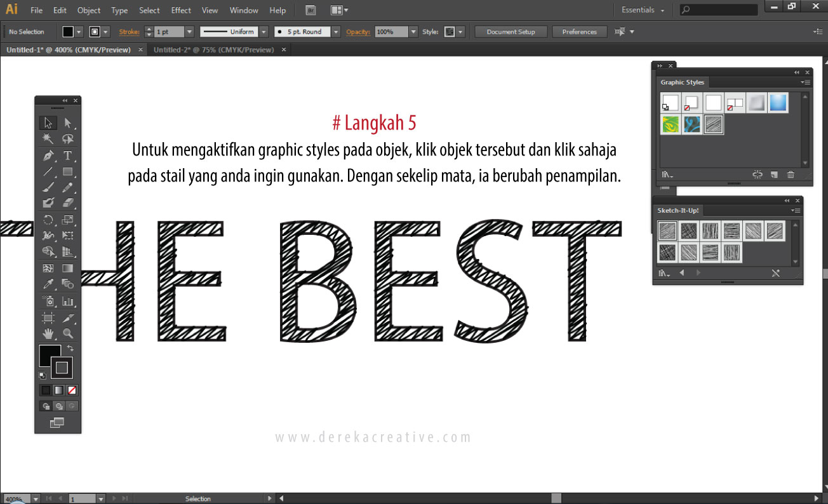Delete graphic style with trash icon
The width and height of the screenshot is (828, 504).
(791, 175)
